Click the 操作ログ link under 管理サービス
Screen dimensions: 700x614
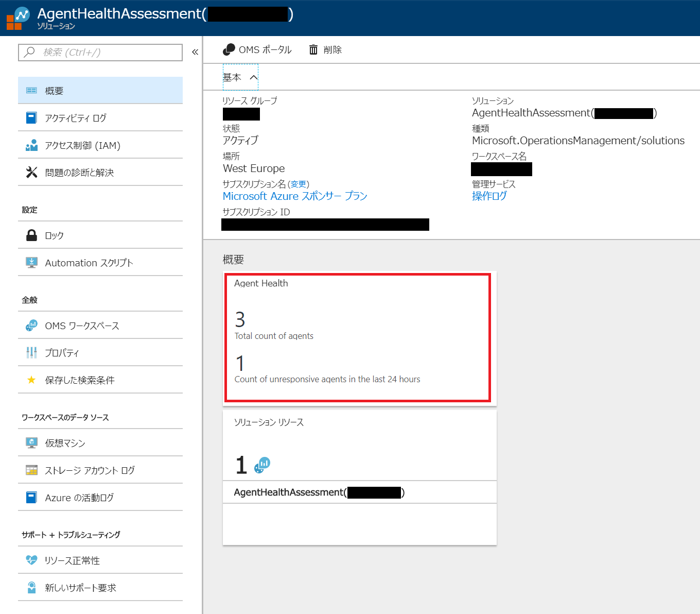tap(489, 196)
